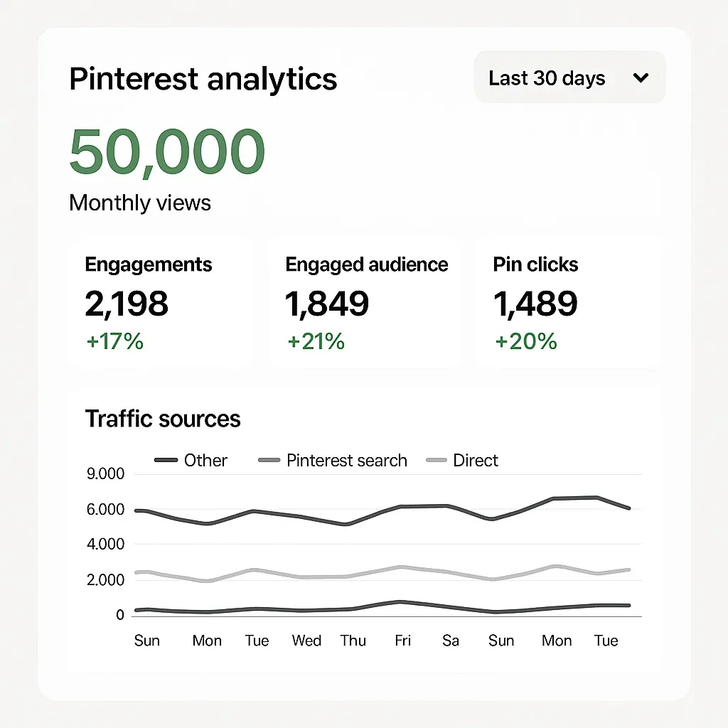Click the +20% pin clicks change
This screenshot has width=728, height=728.
[526, 342]
